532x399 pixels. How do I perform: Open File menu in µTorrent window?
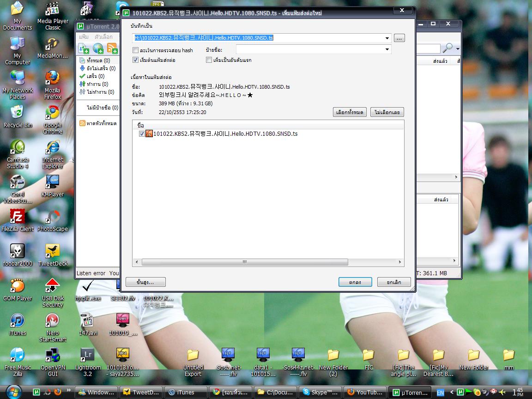[84, 36]
